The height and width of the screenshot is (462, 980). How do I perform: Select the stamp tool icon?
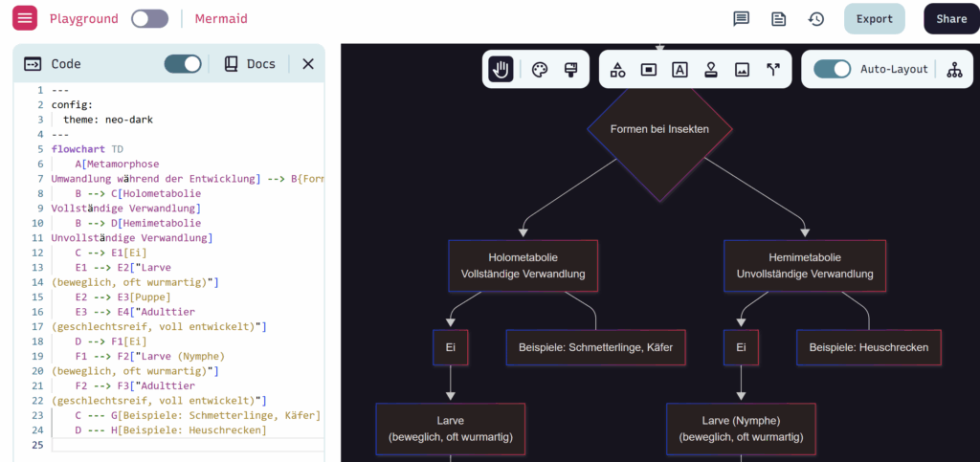(x=711, y=69)
